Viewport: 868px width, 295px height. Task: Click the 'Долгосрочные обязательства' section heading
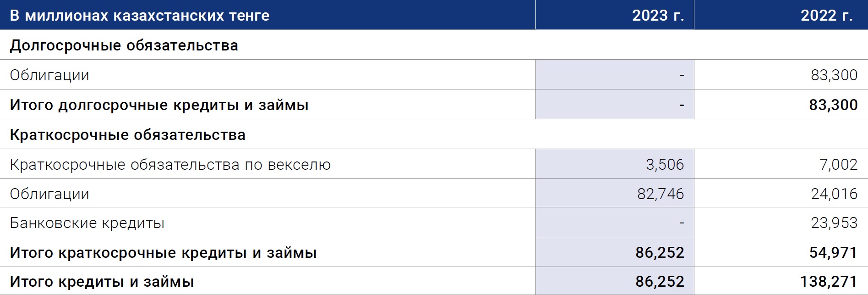(124, 45)
